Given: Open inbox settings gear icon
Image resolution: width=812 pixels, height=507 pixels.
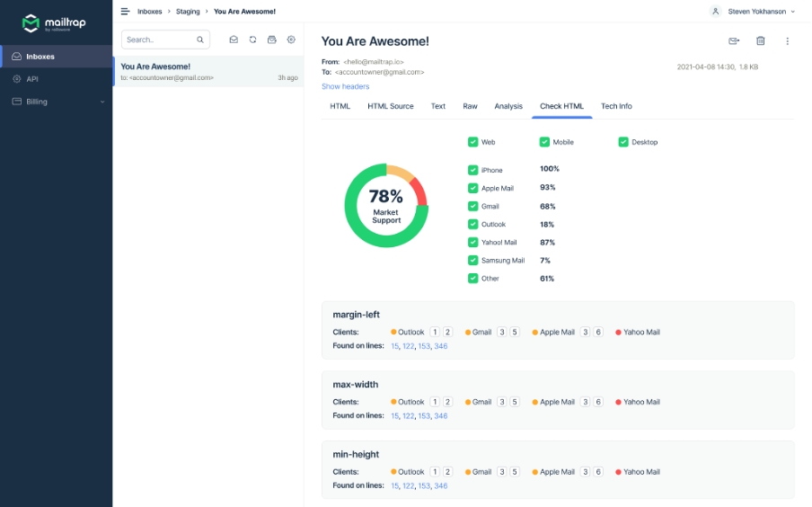Looking at the screenshot, I should (291, 40).
